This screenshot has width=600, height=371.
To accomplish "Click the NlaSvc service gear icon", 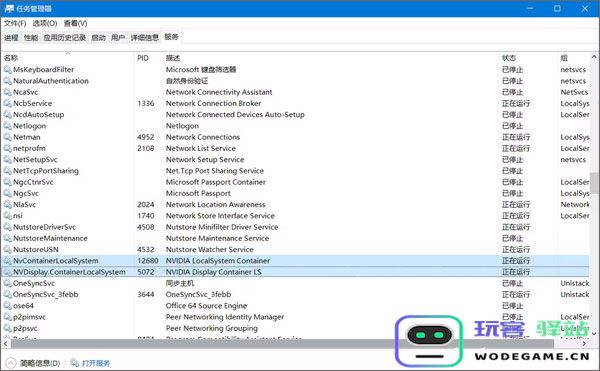I will (7, 205).
